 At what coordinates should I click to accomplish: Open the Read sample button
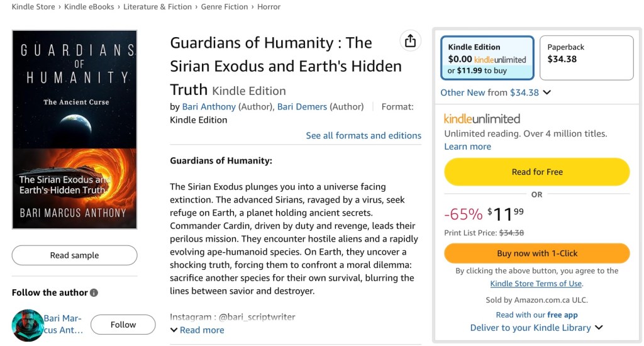point(74,255)
